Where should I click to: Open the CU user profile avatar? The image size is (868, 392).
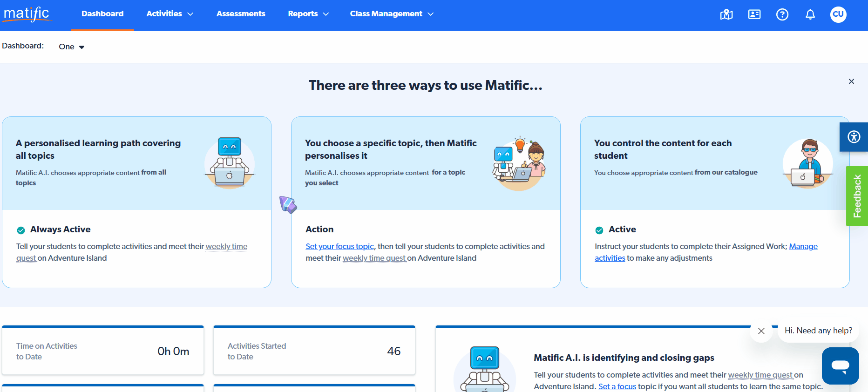838,14
